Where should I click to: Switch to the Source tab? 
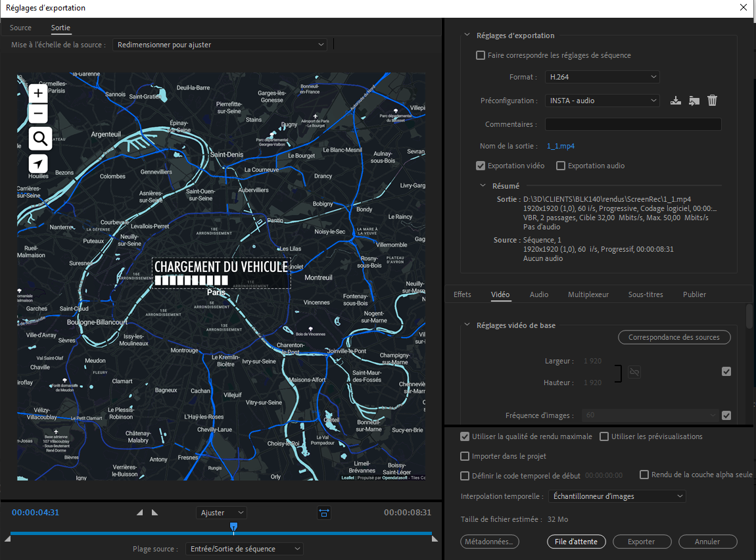pyautogui.click(x=20, y=28)
